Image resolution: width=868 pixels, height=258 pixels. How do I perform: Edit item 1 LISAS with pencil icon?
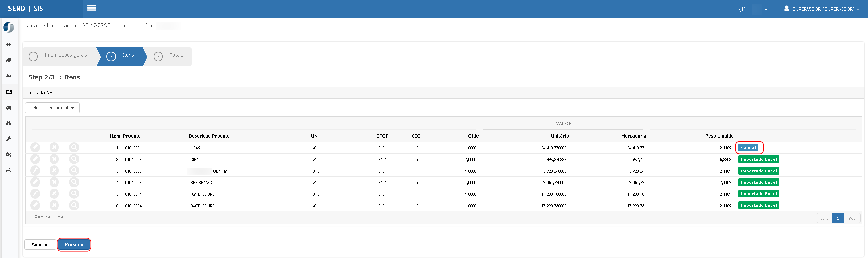coord(35,148)
